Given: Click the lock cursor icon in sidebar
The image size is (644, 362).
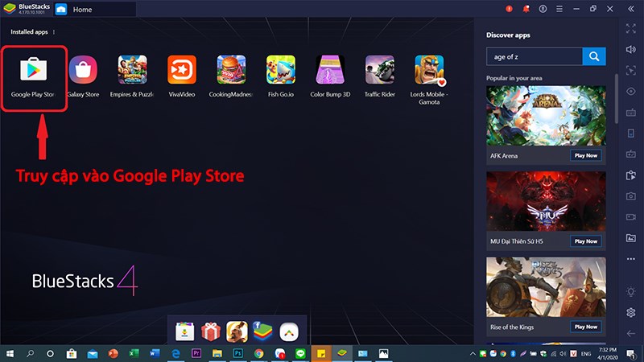Looking at the screenshot, I should tap(631, 70).
